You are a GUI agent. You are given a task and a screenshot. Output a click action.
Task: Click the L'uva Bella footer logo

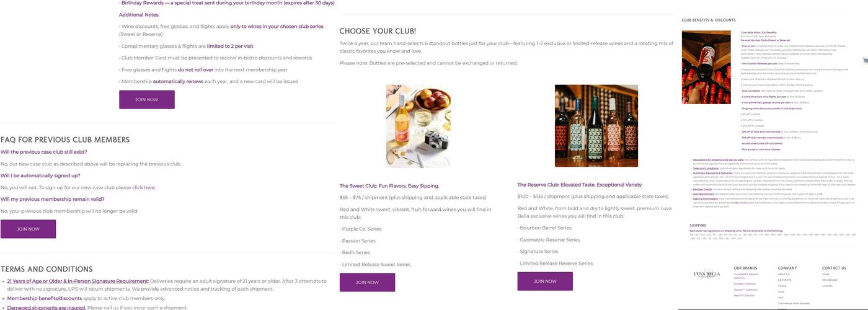(x=706, y=275)
